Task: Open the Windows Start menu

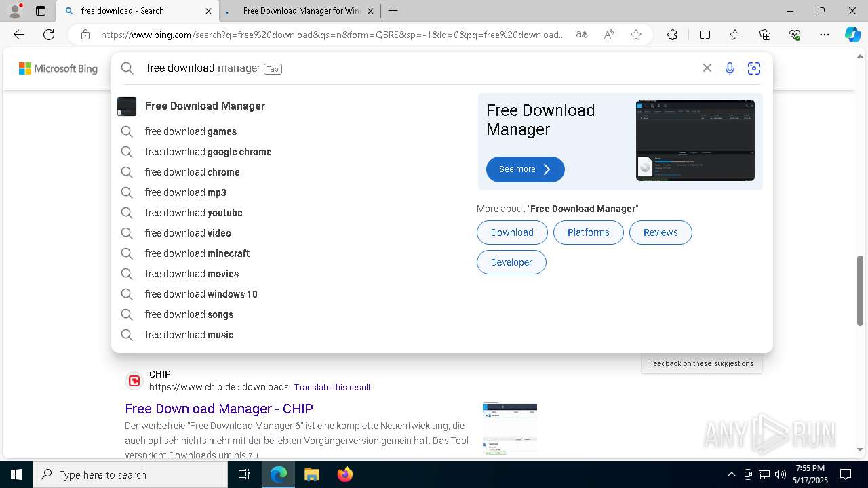Action: pos(16,474)
